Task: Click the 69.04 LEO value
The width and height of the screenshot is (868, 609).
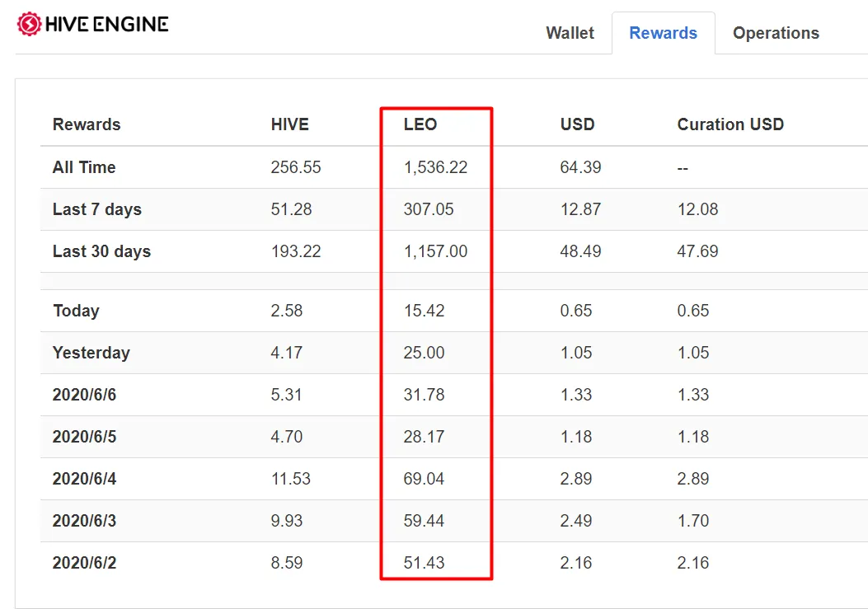Action: tap(424, 479)
